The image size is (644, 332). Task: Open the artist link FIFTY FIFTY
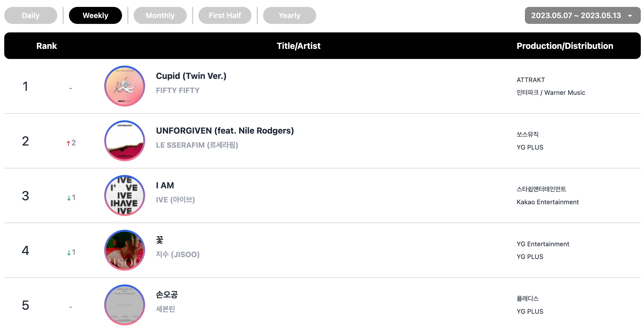click(x=178, y=90)
